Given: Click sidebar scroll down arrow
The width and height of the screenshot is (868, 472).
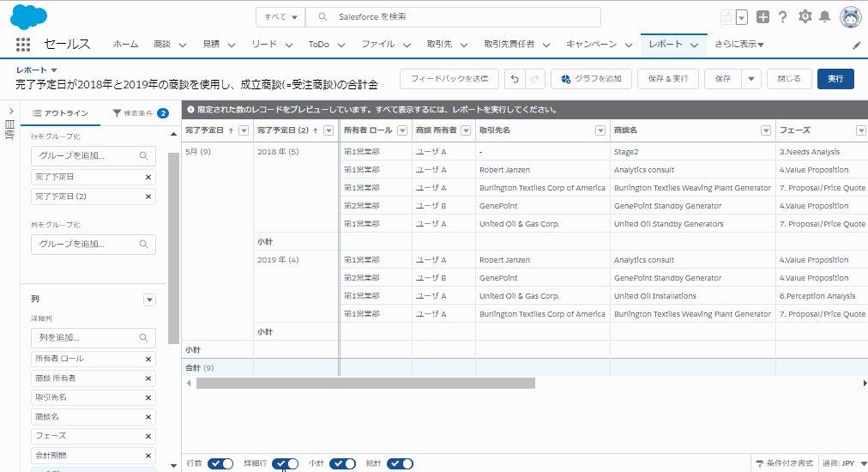Looking at the screenshot, I should pyautogui.click(x=173, y=466).
